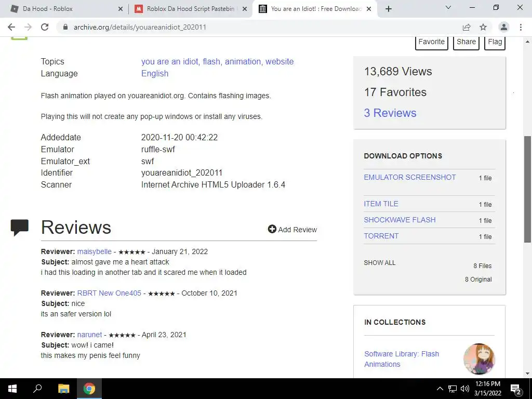Image resolution: width=532 pixels, height=399 pixels.
Task: Open the 8 Original files link
Action: (x=478, y=279)
